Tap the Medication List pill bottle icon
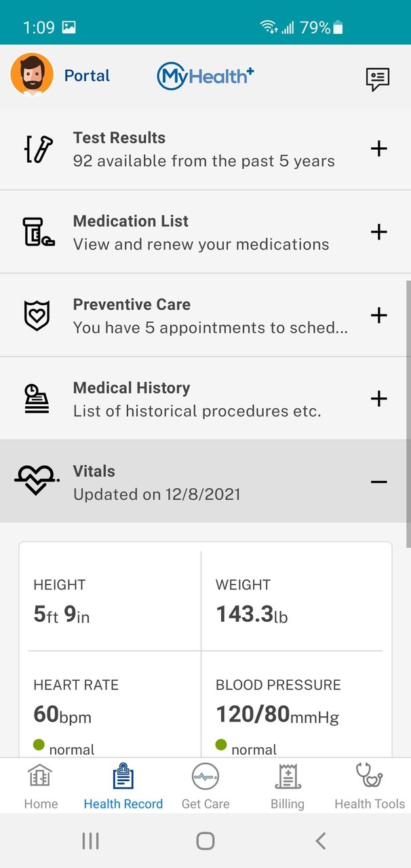Screen dimensions: 411x868 [x=37, y=232]
